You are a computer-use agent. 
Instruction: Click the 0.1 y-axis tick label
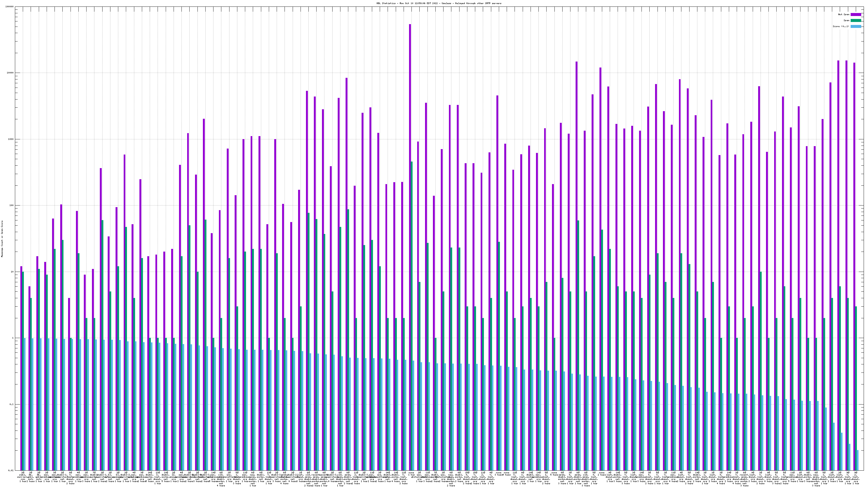click(11, 404)
